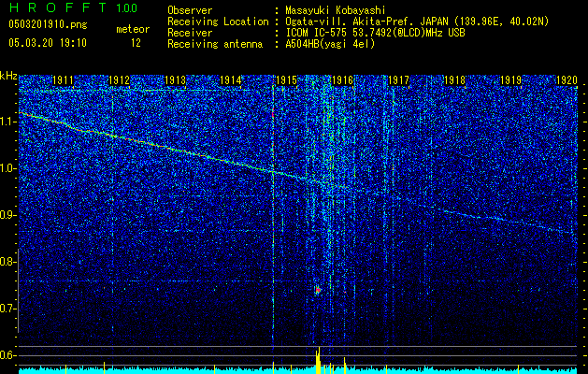Viewport: 588px width, 374px height.
Task: Click the 1918 time marker
Action: pos(454,79)
